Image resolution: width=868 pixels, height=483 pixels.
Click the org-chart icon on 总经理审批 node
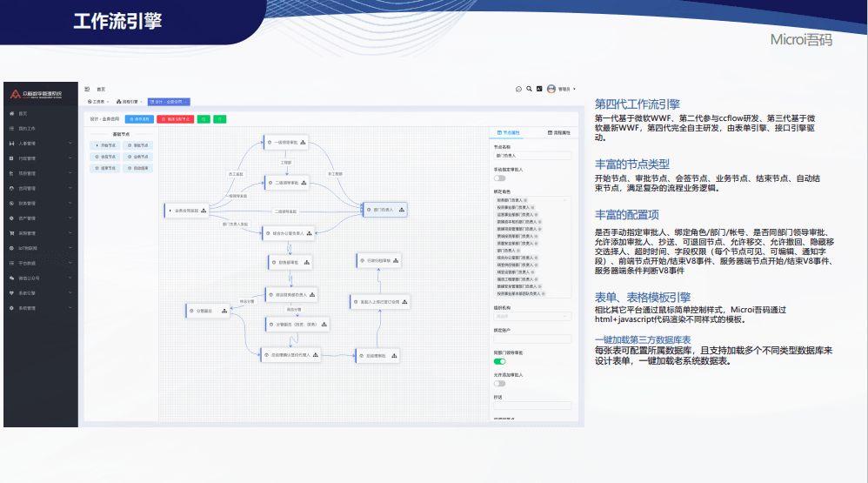(394, 356)
